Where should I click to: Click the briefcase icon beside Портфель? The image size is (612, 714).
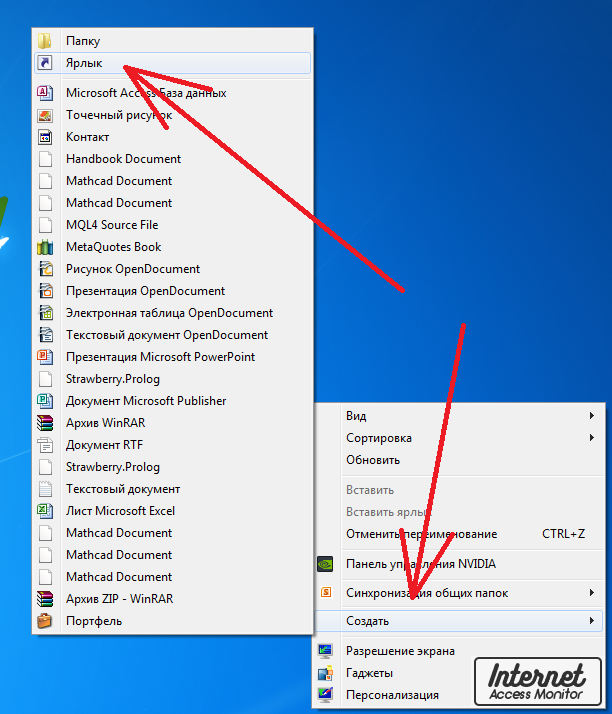tap(45, 621)
